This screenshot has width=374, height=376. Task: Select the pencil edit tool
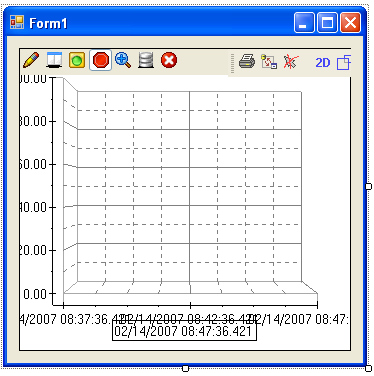[31, 61]
